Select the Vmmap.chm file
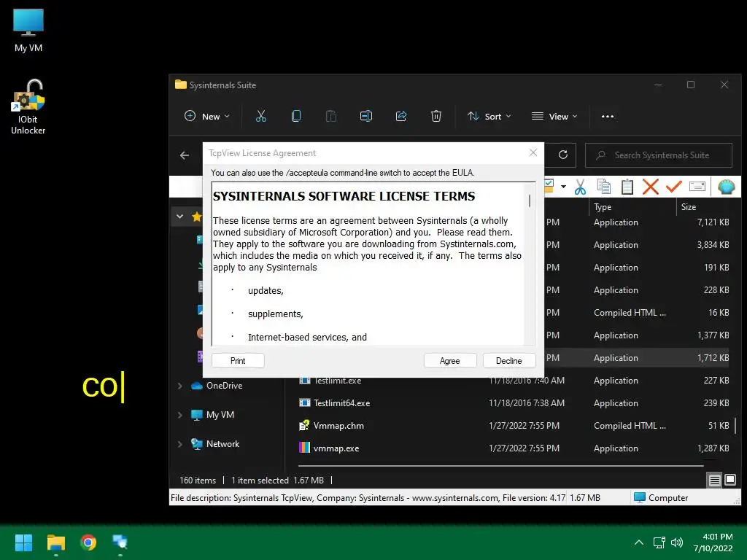Image resolution: width=747 pixels, height=560 pixels. pyautogui.click(x=338, y=426)
